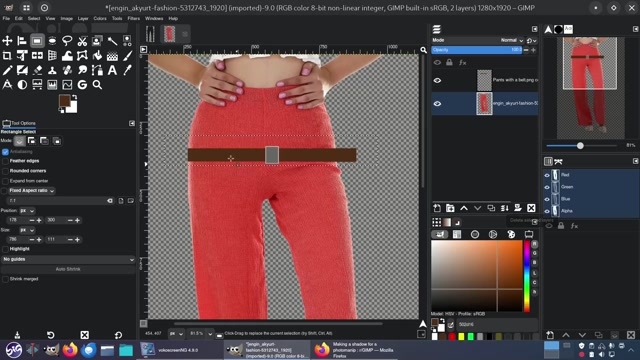Viewport: 640px width, 360px height.
Task: Toggle visibility of Red channel
Action: pyautogui.click(x=547, y=175)
